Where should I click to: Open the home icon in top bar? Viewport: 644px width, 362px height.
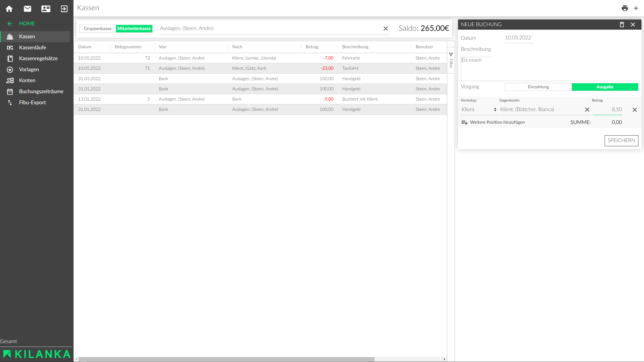pyautogui.click(x=9, y=9)
